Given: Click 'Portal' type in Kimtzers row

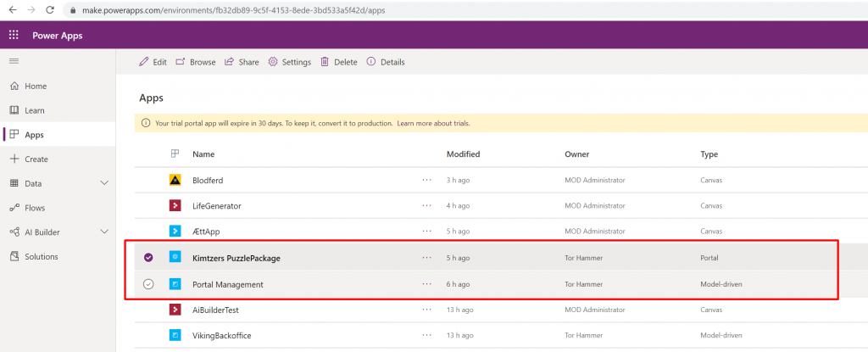Looking at the screenshot, I should (709, 258).
